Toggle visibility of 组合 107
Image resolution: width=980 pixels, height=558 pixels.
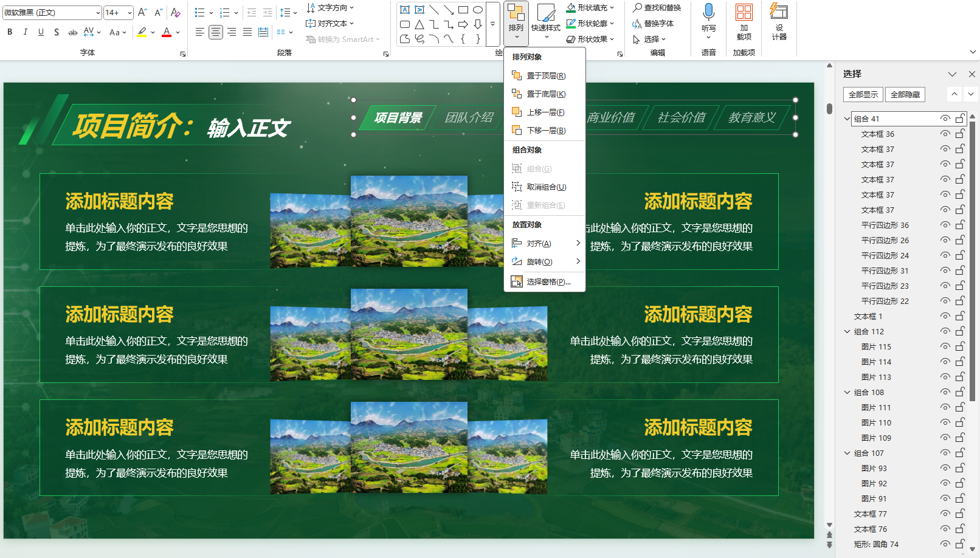click(x=945, y=453)
